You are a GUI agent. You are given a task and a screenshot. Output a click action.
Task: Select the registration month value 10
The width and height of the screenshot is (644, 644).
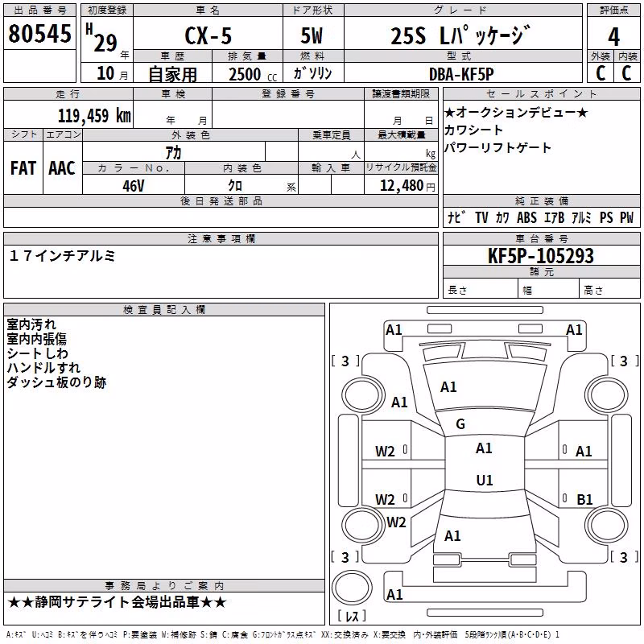coord(105,73)
